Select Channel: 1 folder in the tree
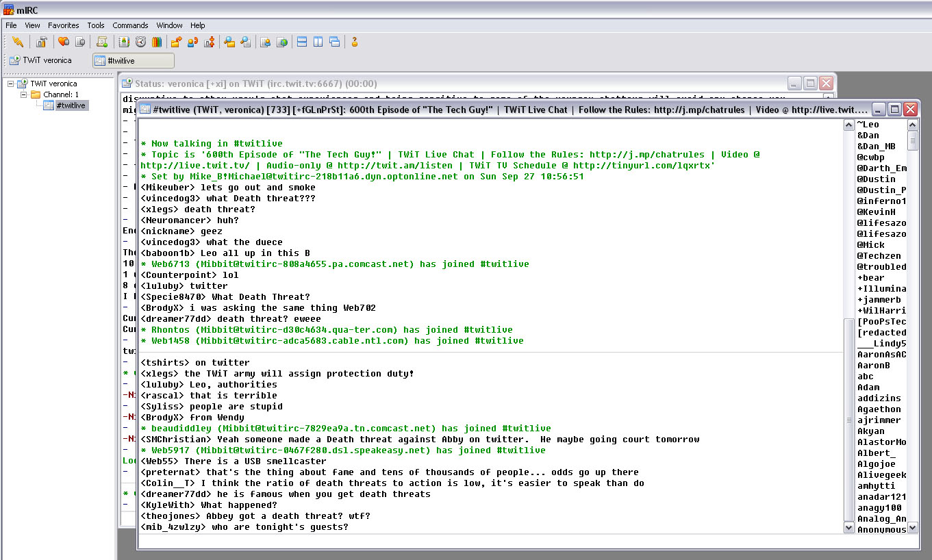Image resolution: width=932 pixels, height=560 pixels. pos(61,94)
